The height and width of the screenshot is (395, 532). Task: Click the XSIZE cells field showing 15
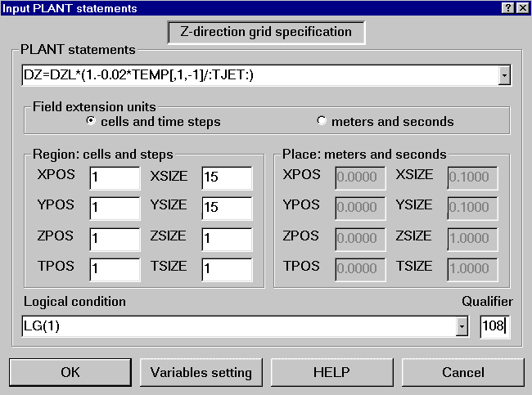227,177
